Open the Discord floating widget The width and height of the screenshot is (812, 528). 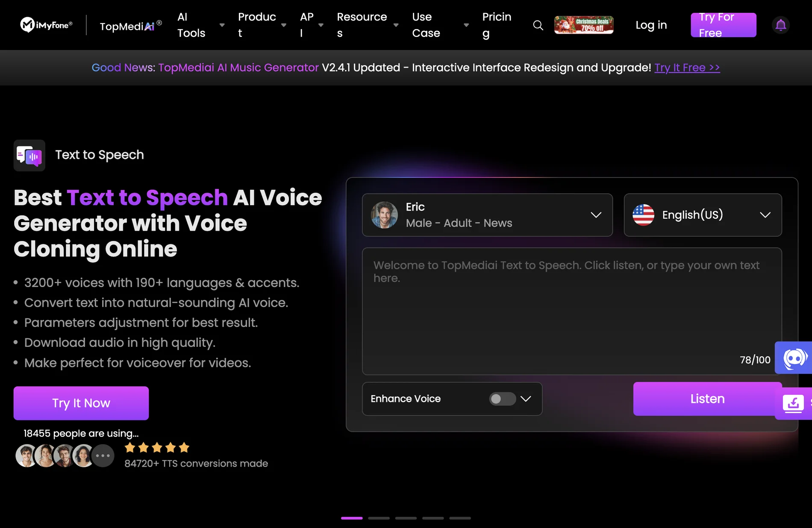794,358
